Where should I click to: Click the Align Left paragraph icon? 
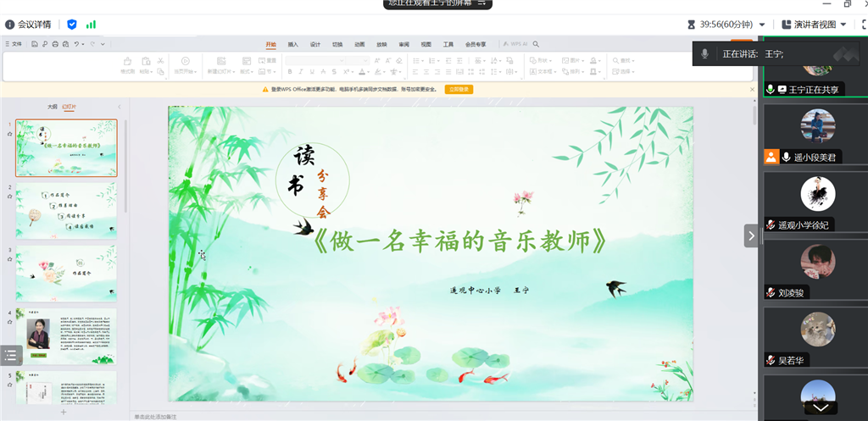[415, 72]
